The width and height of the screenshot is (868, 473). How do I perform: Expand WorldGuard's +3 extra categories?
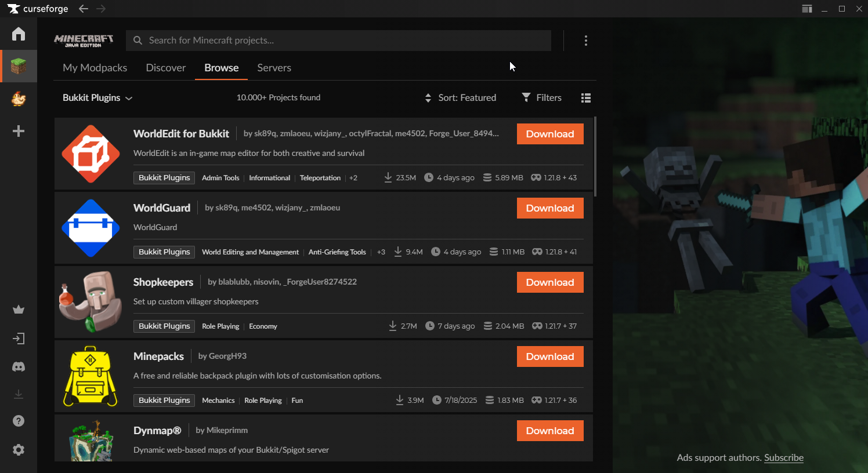[x=381, y=252]
